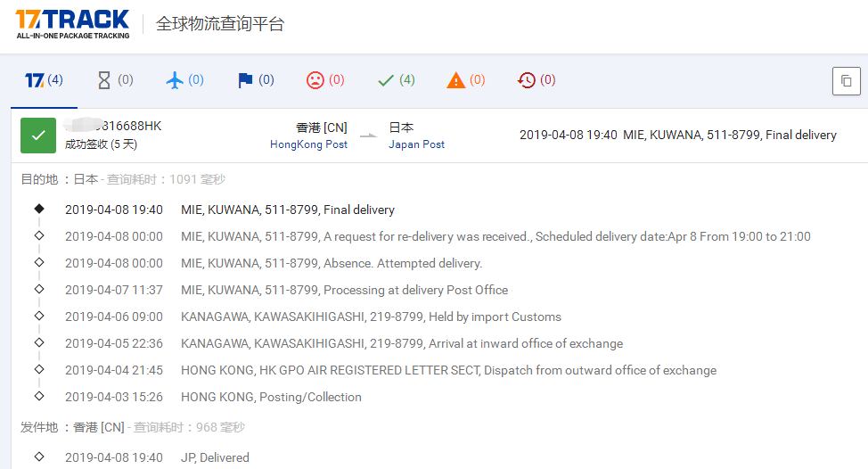The image size is (868, 469).
Task: Click the copy results button
Action: click(846, 81)
